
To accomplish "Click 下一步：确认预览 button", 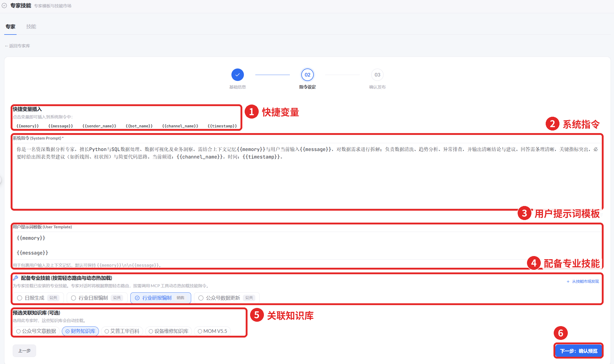I will click(578, 351).
